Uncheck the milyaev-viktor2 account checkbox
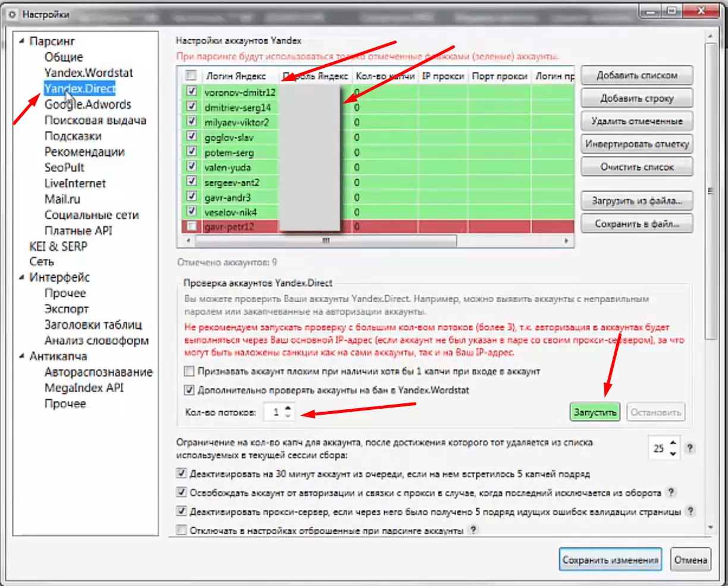The height and width of the screenshot is (586, 728). (x=191, y=121)
